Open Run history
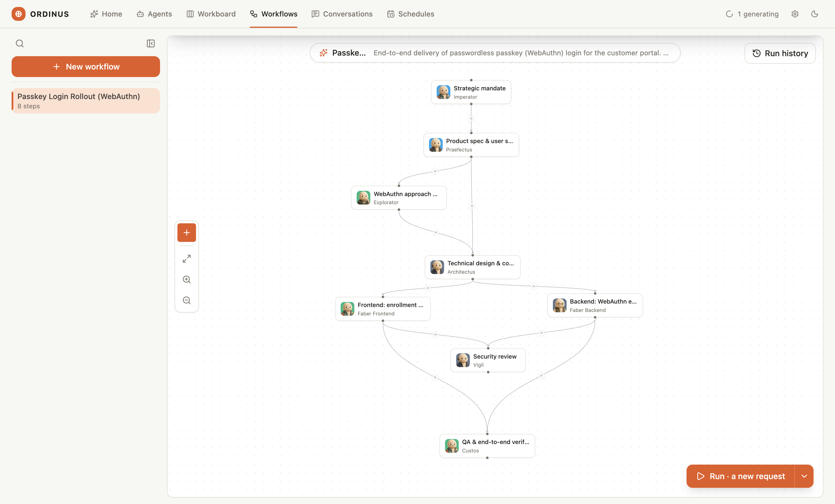The width and height of the screenshot is (835, 504). (x=780, y=53)
